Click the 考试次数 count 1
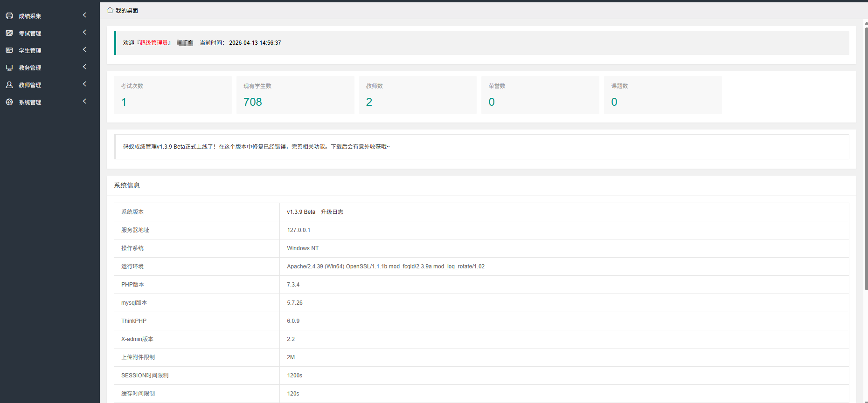 124,102
